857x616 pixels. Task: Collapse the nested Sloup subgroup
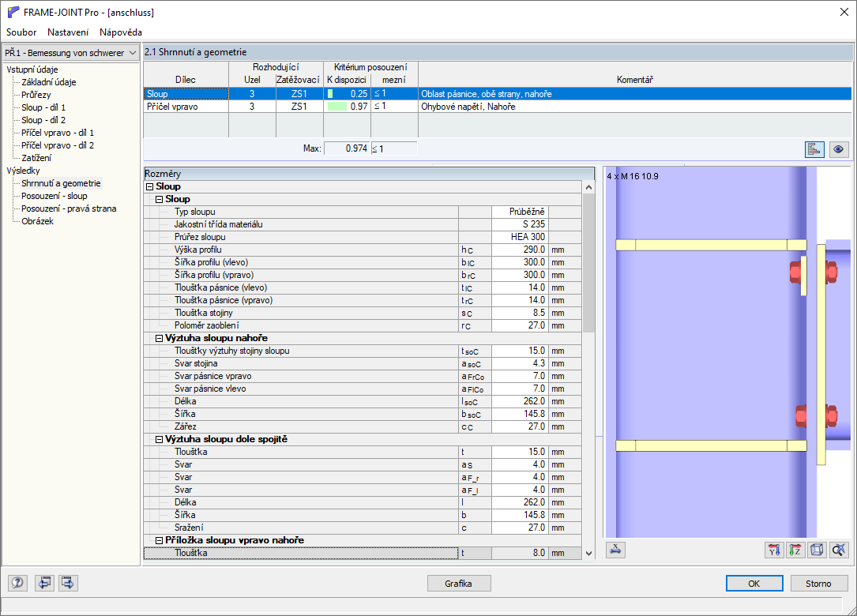(x=159, y=200)
